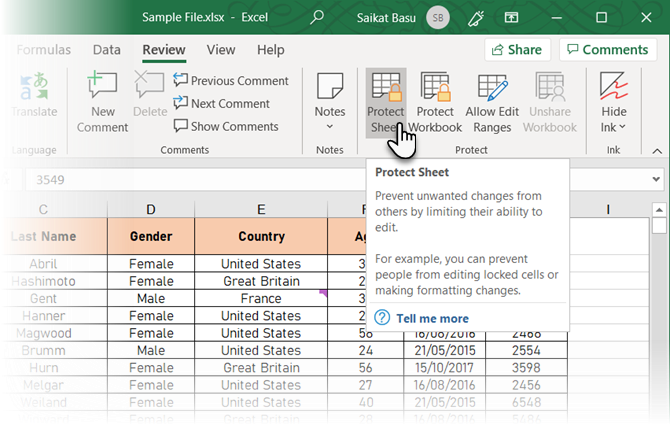Open Allow Edit Ranges
The image size is (670, 425).
pos(494,102)
